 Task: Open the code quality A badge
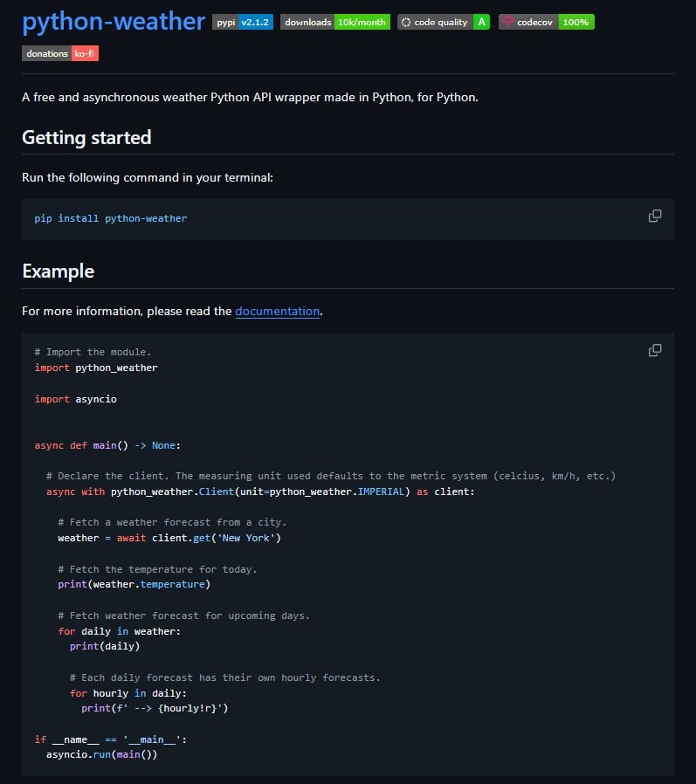[x=443, y=22]
